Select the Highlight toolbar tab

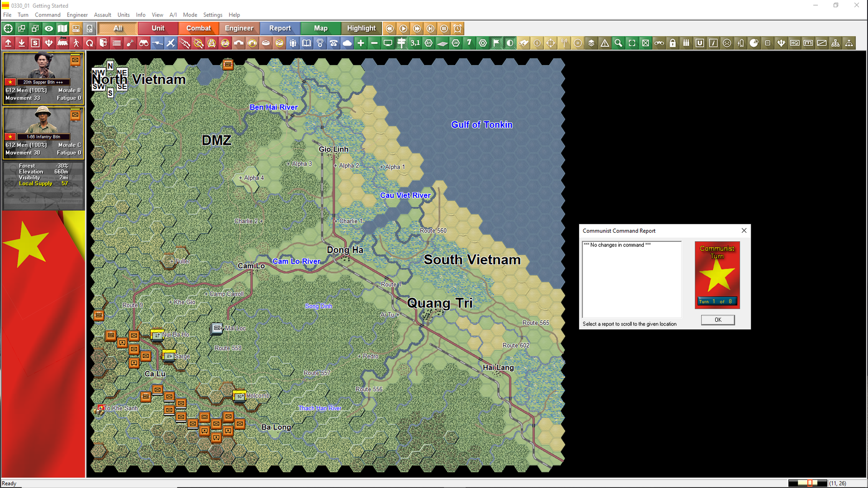(361, 28)
